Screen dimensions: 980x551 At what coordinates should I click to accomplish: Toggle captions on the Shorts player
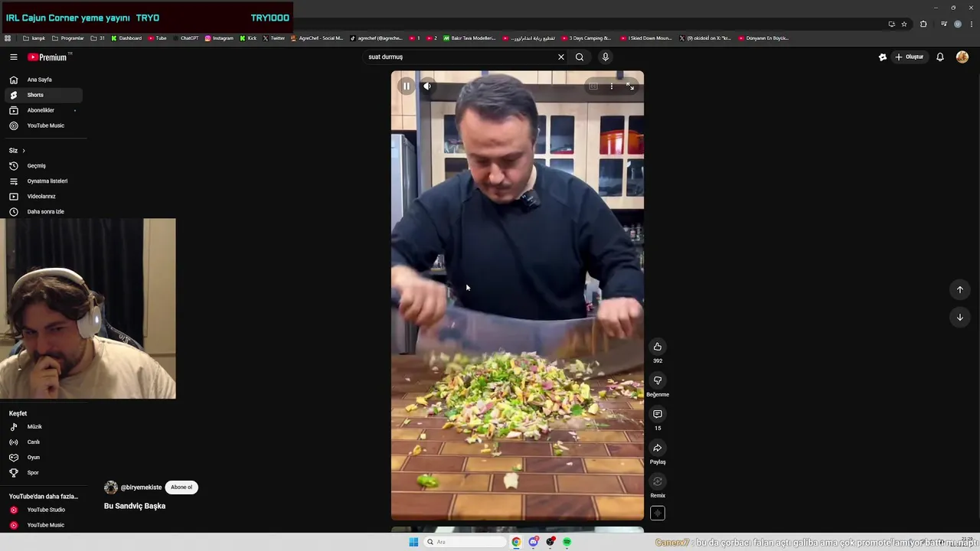click(x=593, y=86)
